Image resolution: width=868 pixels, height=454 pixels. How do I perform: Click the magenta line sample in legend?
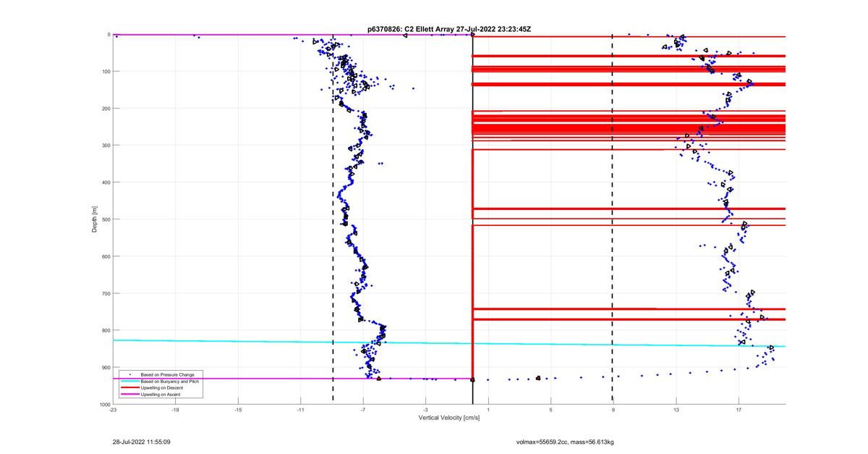click(130, 394)
